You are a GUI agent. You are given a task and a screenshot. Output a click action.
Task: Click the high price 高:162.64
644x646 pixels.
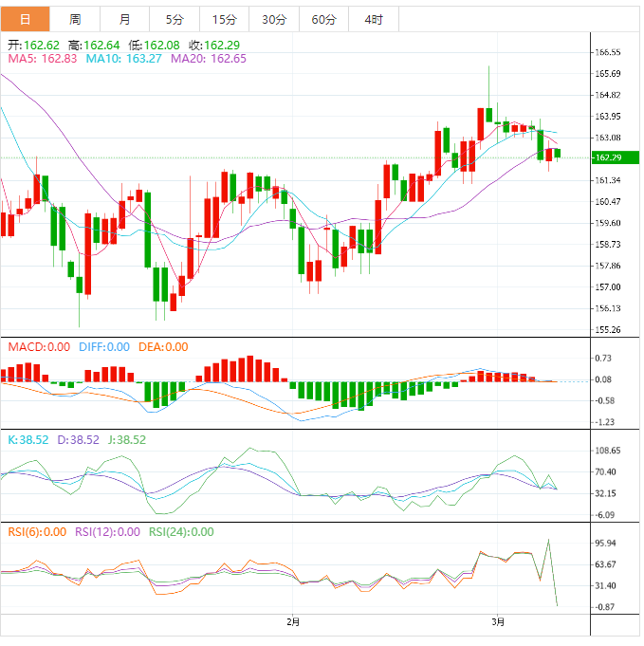click(x=94, y=45)
